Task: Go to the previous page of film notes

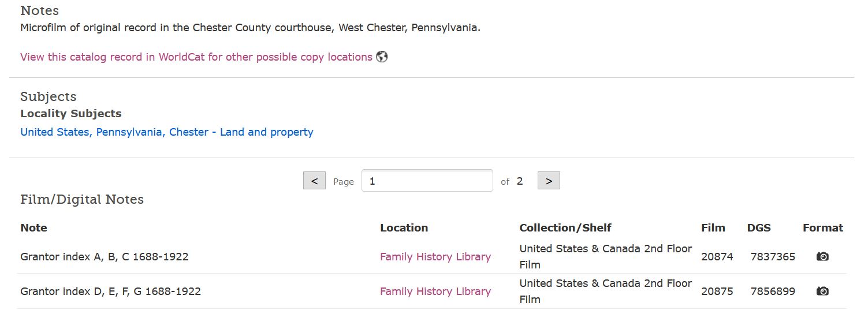Action: [x=314, y=181]
